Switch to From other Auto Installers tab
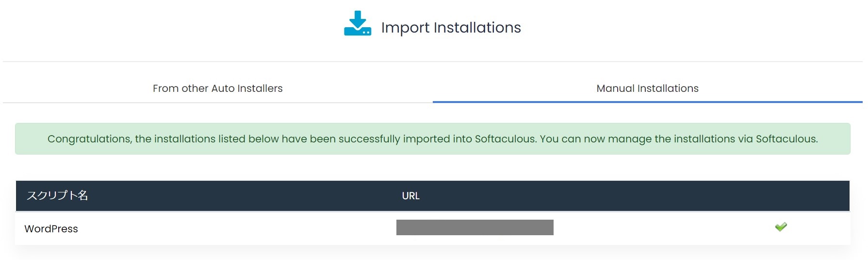The height and width of the screenshot is (260, 868). (x=217, y=88)
